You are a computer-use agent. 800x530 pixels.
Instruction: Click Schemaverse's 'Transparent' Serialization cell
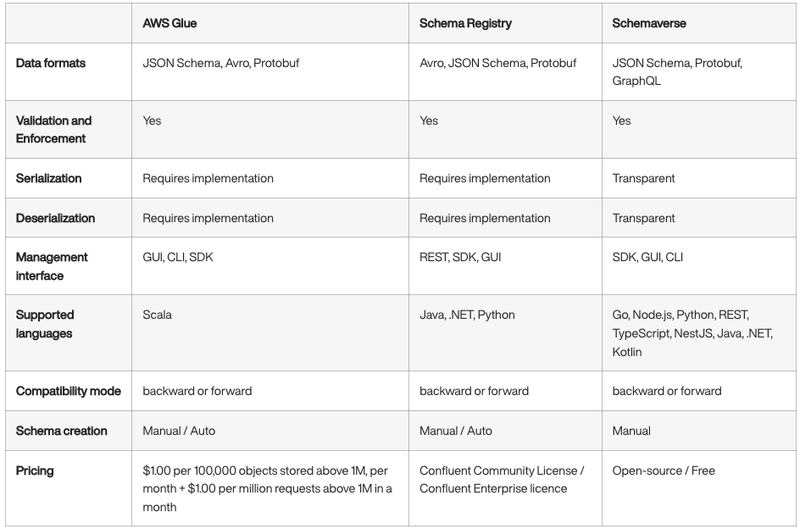click(x=643, y=179)
